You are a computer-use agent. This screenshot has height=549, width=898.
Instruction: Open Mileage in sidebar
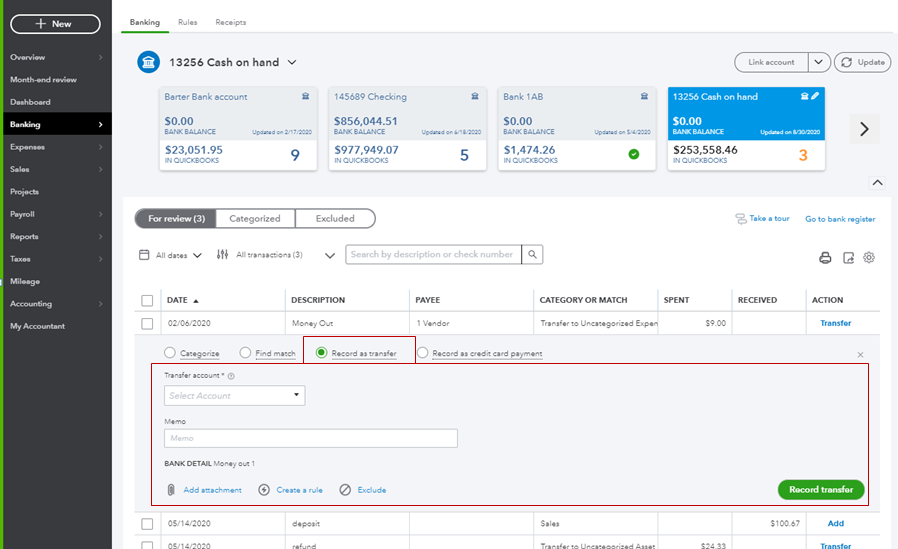point(25,282)
